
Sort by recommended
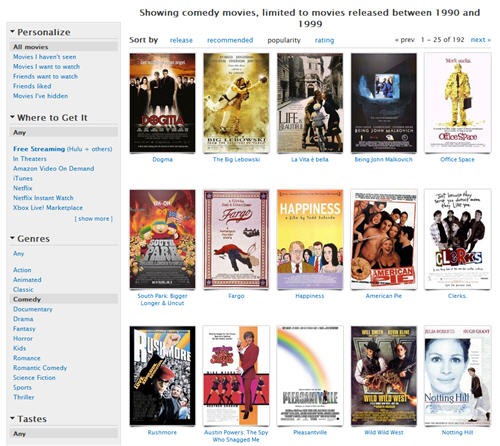[230, 40]
